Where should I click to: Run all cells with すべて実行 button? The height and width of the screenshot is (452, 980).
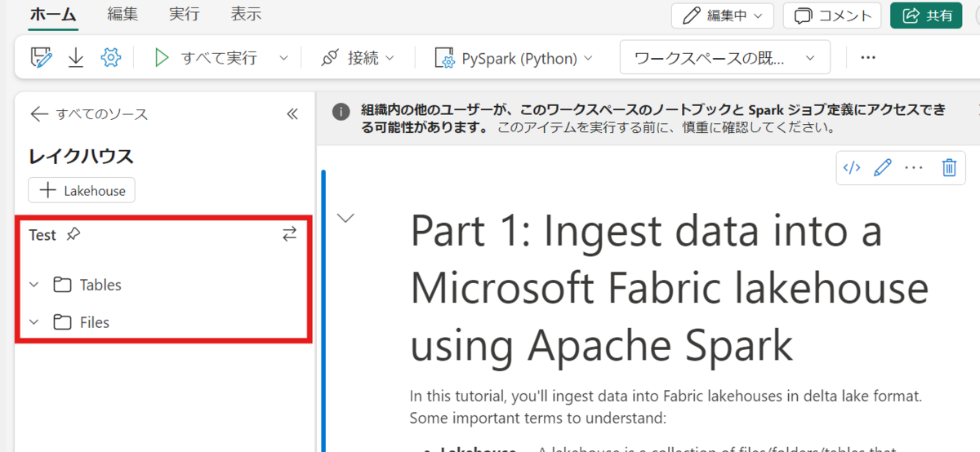(x=207, y=58)
